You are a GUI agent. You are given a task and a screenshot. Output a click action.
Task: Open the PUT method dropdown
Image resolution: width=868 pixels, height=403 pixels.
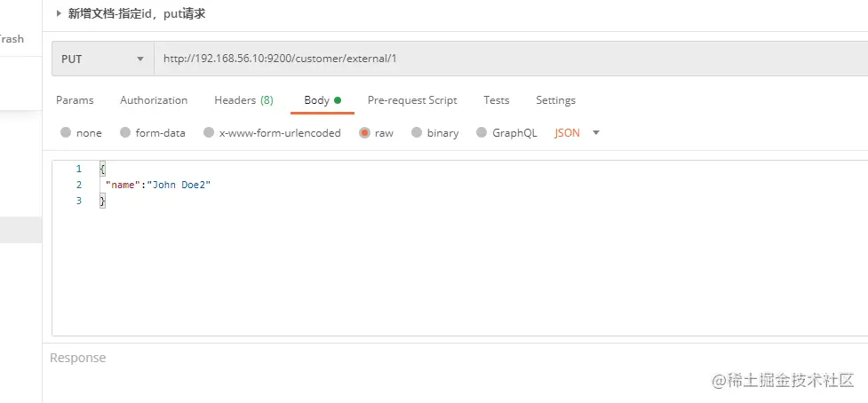click(x=103, y=59)
